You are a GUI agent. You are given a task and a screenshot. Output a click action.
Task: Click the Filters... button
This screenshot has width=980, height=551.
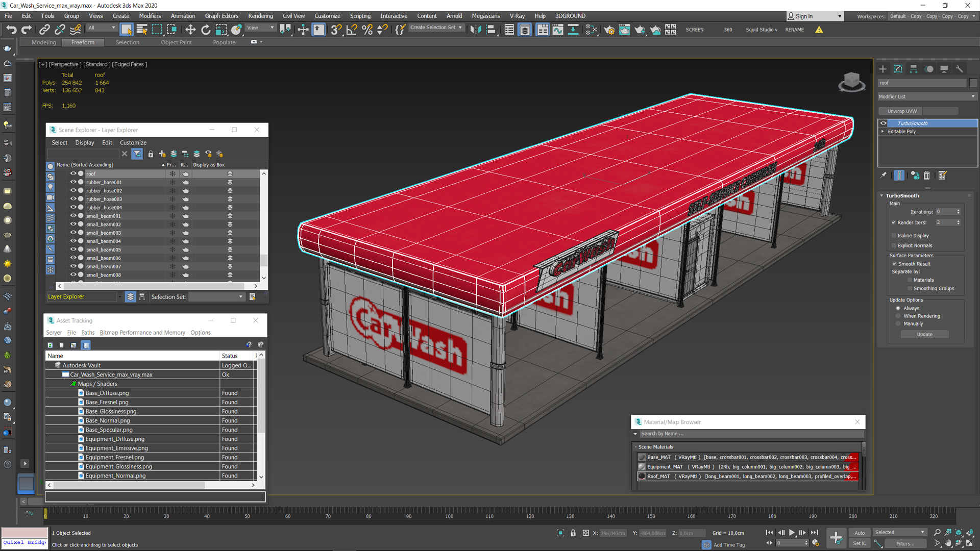click(905, 544)
